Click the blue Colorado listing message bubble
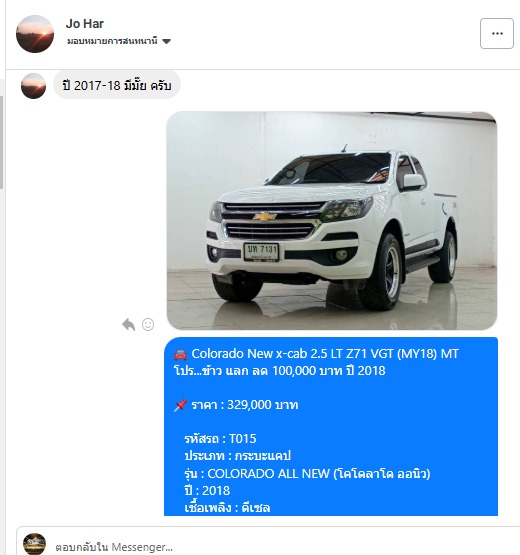Viewport: 520px width, 555px height. [331, 427]
